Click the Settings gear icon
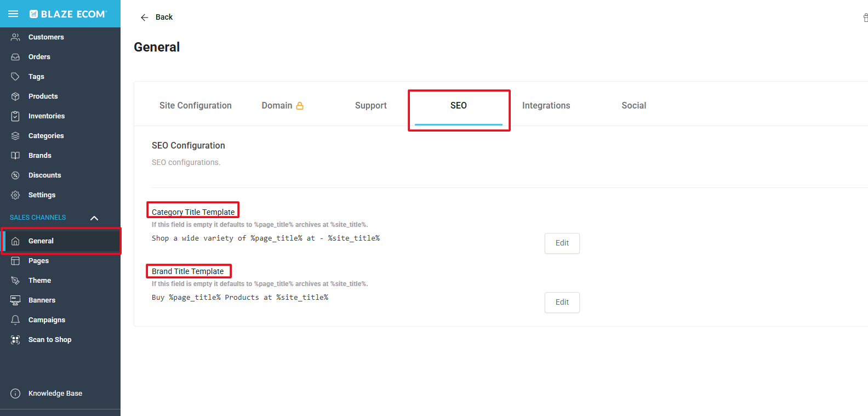The image size is (868, 416). pos(15,195)
